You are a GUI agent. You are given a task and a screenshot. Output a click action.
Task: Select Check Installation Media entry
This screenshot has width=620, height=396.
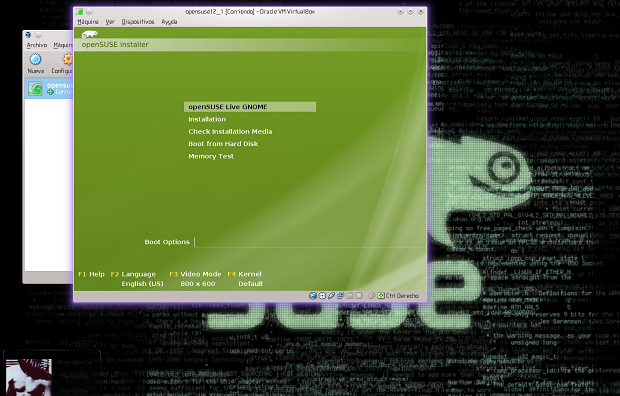230,131
